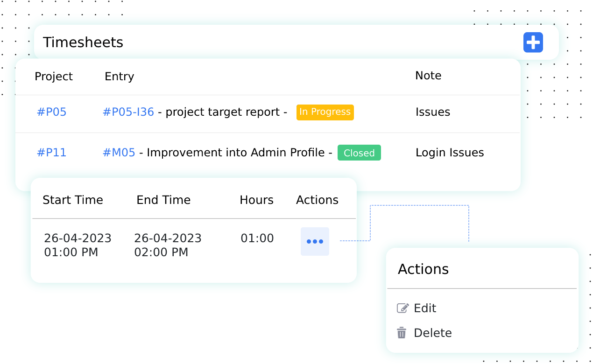Select the Edit action in the Actions menu
The height and width of the screenshot is (364, 593).
(424, 308)
